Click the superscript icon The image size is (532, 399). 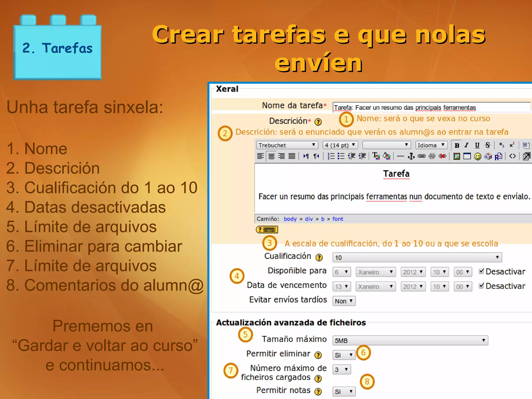(512, 145)
